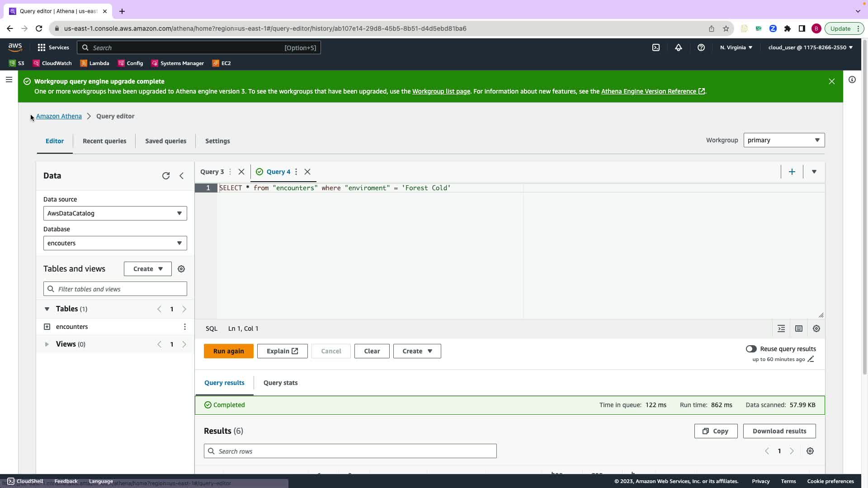Open AWS CloudShell icon in header
Viewport: 868px width, 488px height.
(656, 47)
